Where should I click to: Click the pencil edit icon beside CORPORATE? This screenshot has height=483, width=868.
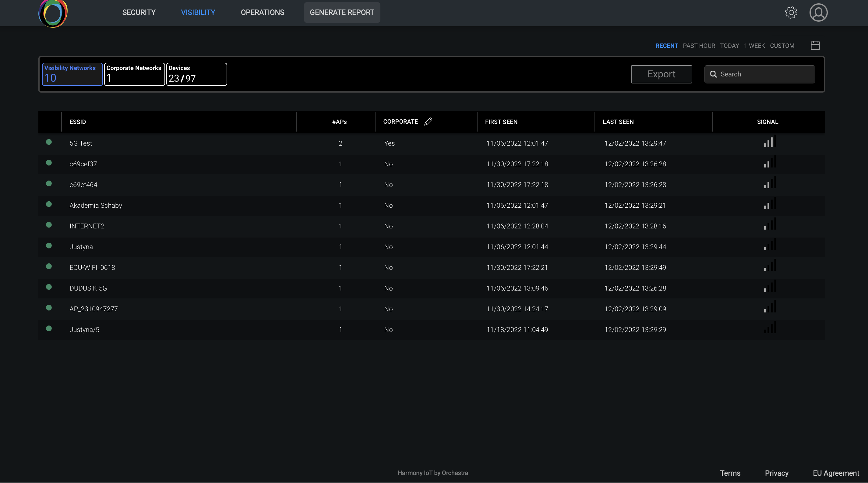428,122
